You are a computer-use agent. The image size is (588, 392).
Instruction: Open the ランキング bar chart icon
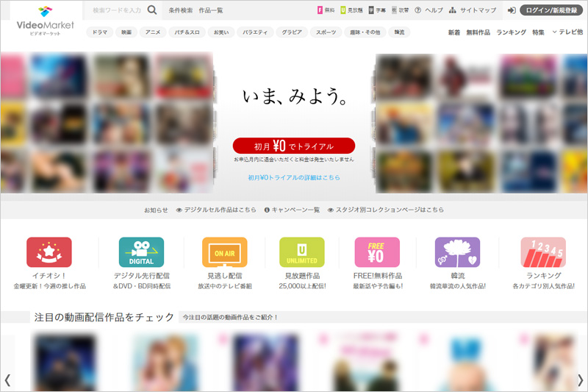543,252
